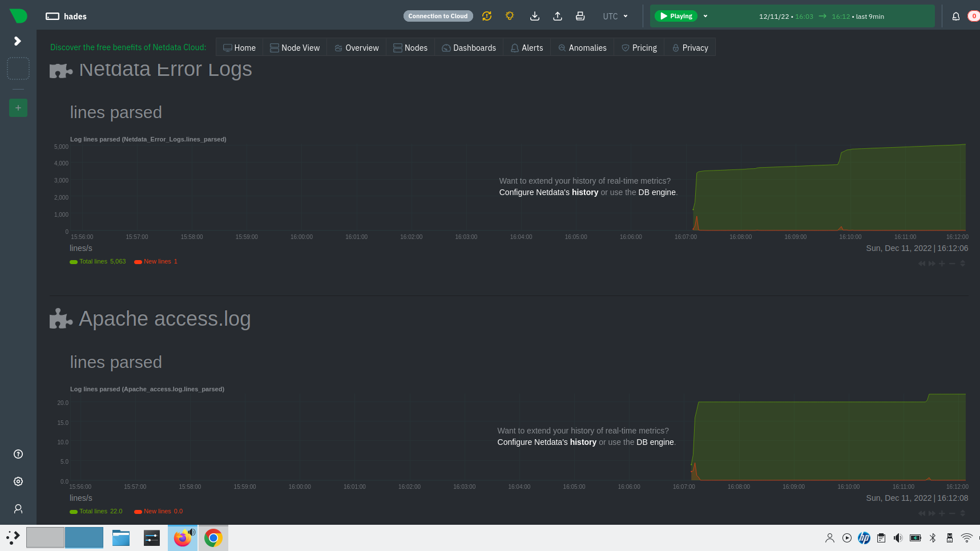Pan Apache access.log chart right with forward arrows

[932, 513]
